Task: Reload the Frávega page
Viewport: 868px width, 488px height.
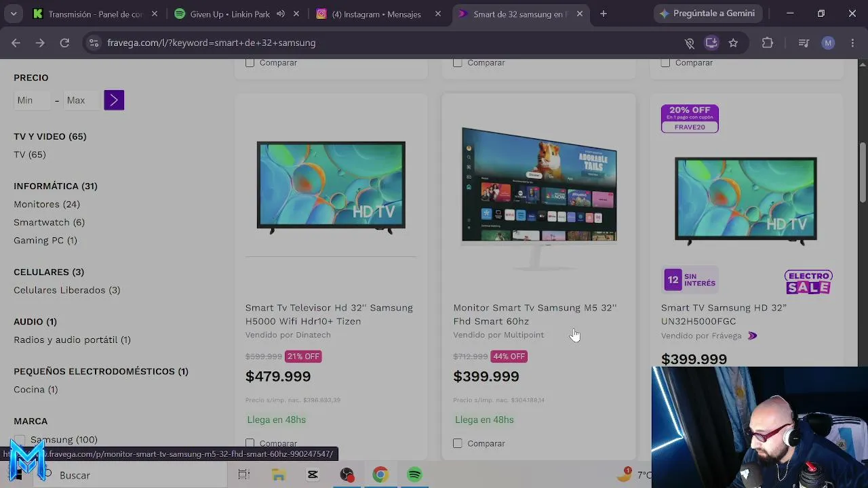Action: point(64,43)
